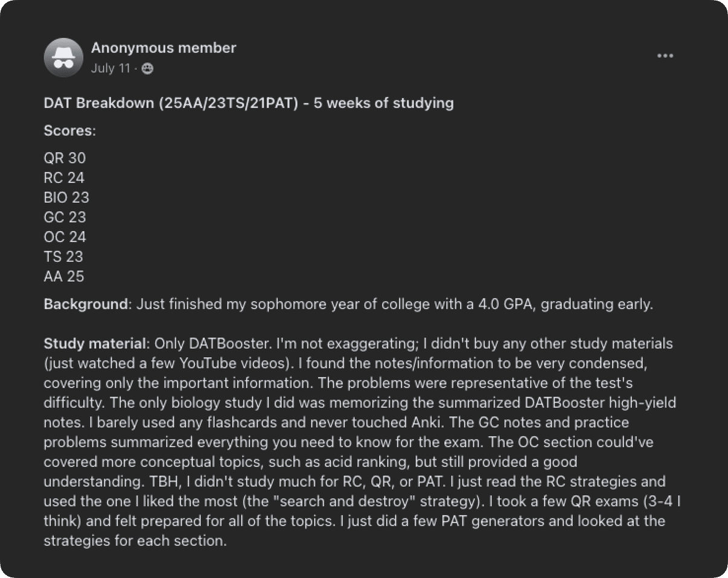Select the "AA 25" score line
Image resolution: width=728 pixels, height=578 pixels.
[x=64, y=277]
